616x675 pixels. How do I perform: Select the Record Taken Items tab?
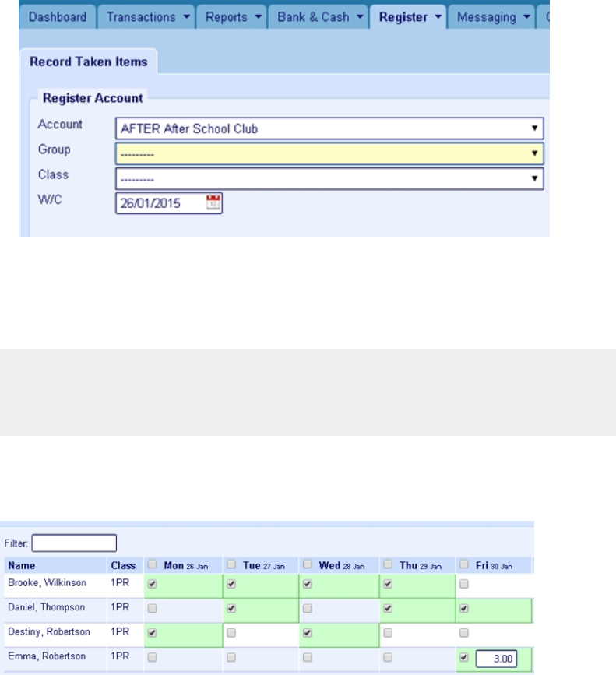click(88, 62)
